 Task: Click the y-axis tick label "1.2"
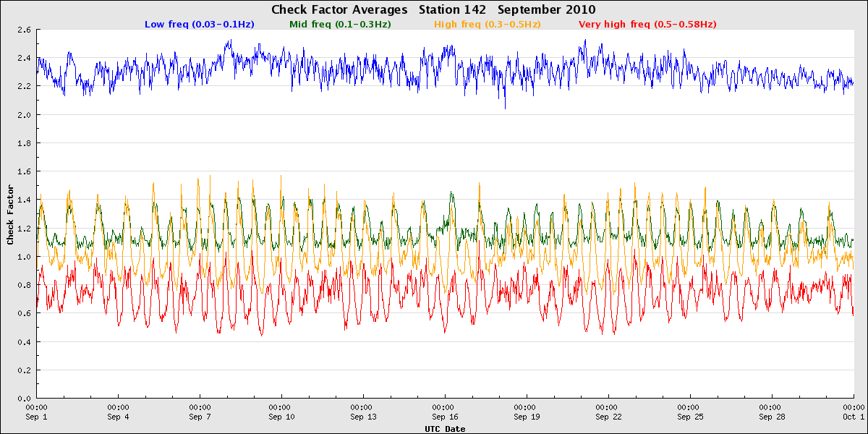pyautogui.click(x=24, y=229)
